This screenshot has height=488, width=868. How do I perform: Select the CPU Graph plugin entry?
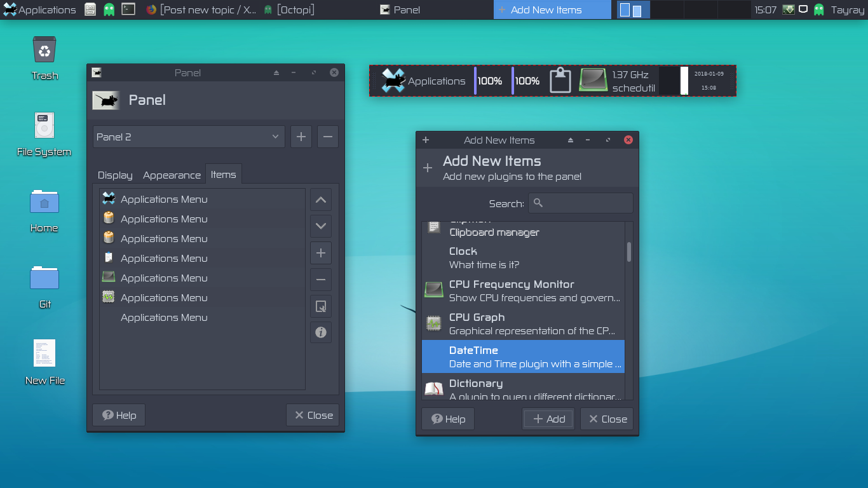coord(524,324)
